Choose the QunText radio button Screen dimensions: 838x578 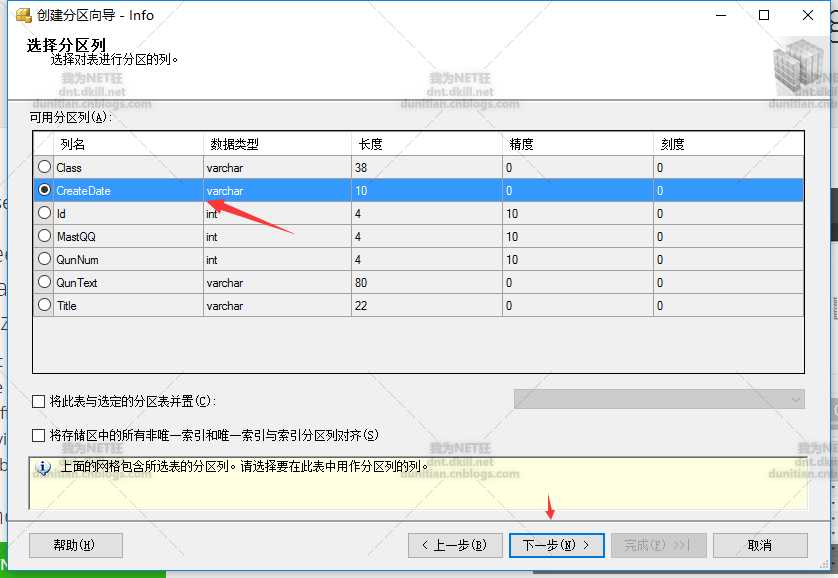pos(44,282)
